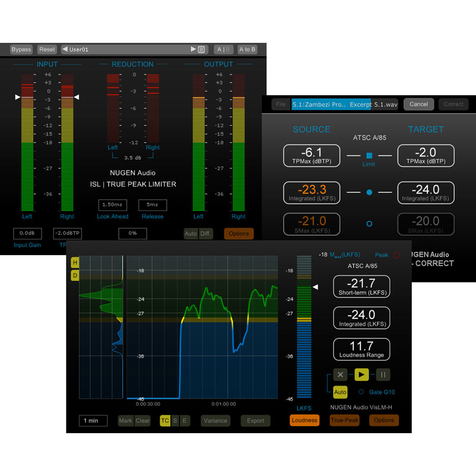Image resolution: width=476 pixels, height=476 pixels.
Task: Open the preset list menu icon
Action: [201, 49]
